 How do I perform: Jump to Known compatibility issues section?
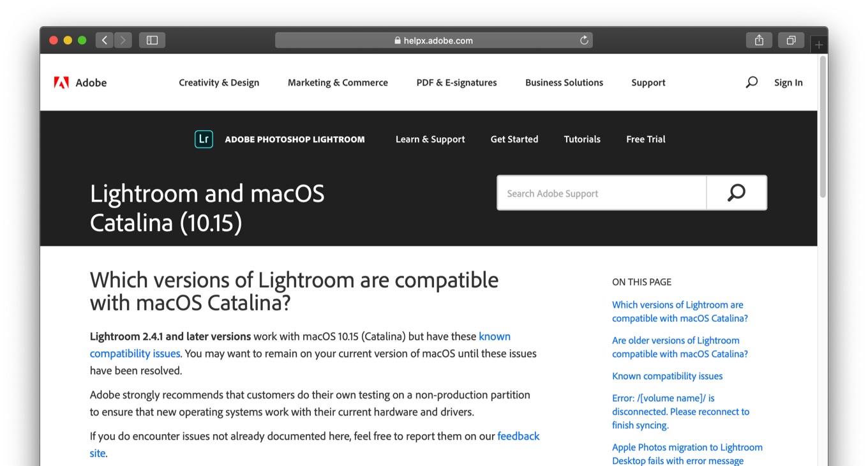[667, 376]
